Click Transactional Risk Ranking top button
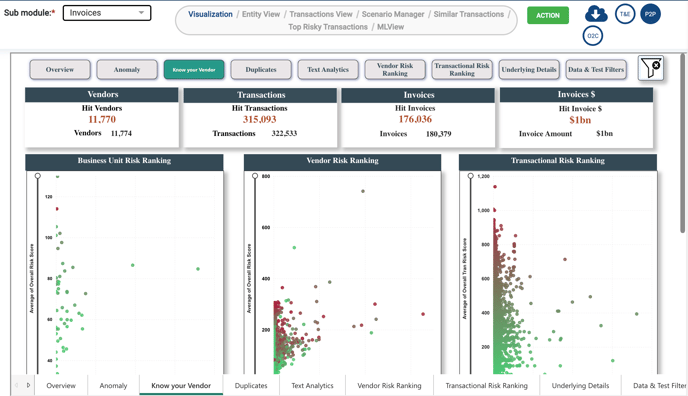 point(462,69)
